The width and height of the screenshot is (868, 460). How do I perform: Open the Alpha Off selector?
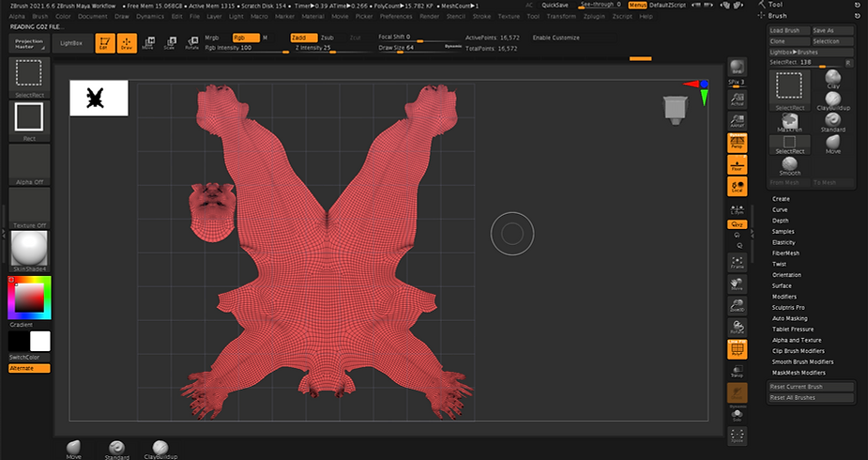pos(29,164)
